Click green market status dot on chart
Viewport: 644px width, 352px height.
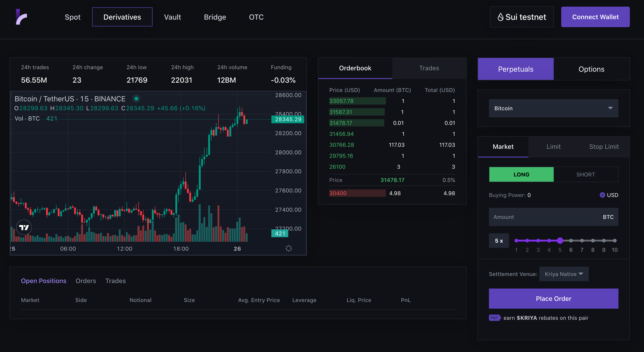click(x=136, y=99)
